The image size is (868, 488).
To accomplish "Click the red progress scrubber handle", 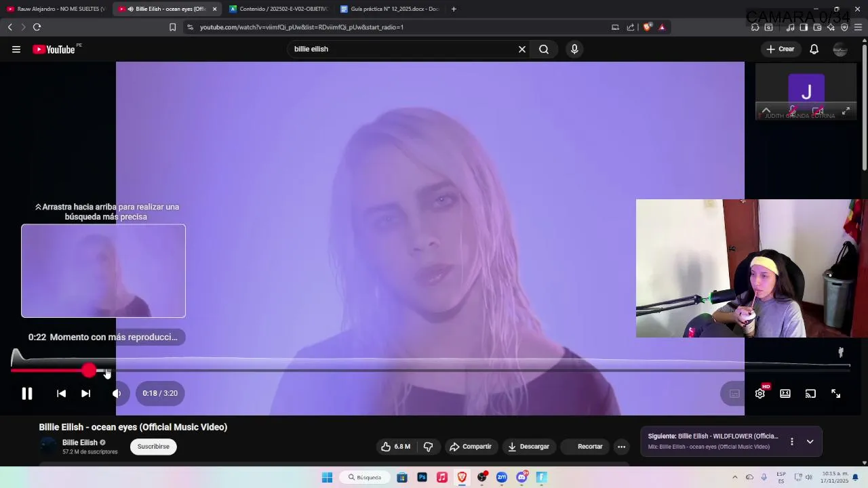I will tap(89, 370).
